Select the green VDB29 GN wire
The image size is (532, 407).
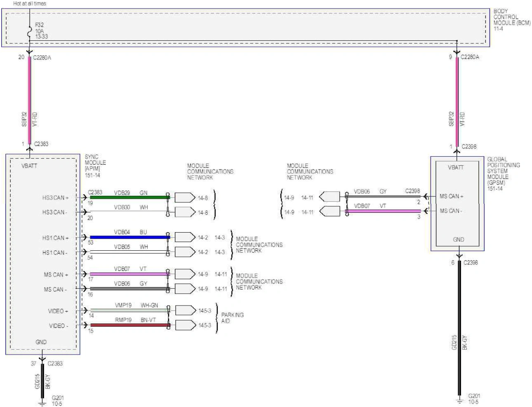pyautogui.click(x=129, y=198)
